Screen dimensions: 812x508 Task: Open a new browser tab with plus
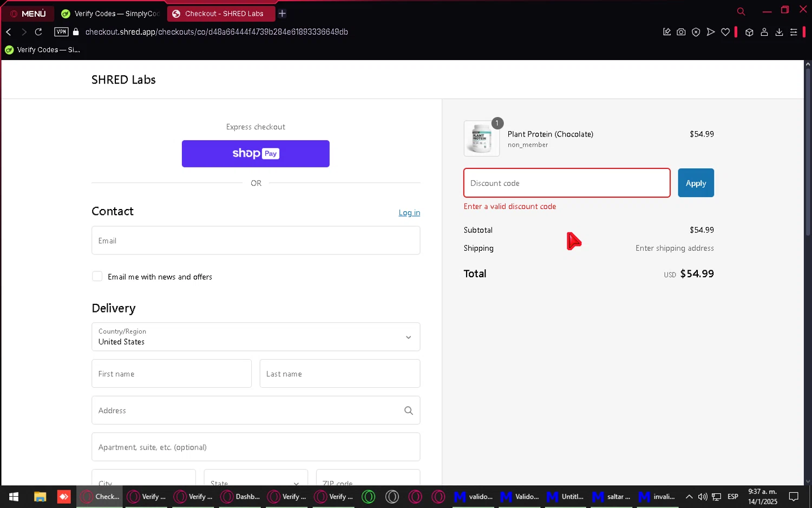[282, 14]
